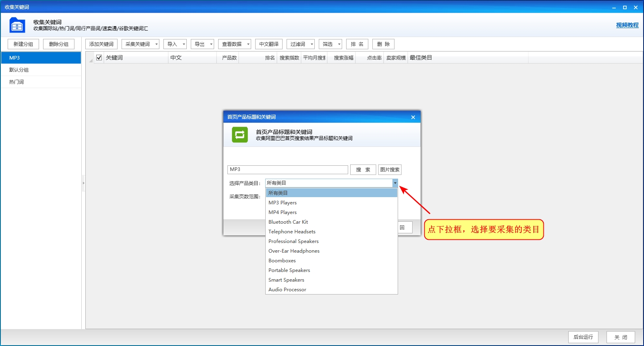
Task: Open the 采集关键词 dropdown arrow
Action: click(157, 44)
